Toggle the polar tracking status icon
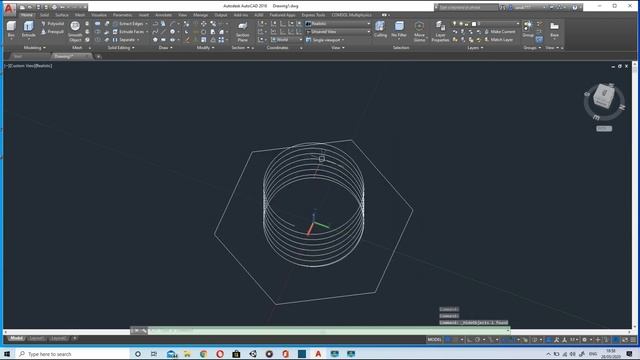This screenshot has width=640, height=360. [477, 340]
